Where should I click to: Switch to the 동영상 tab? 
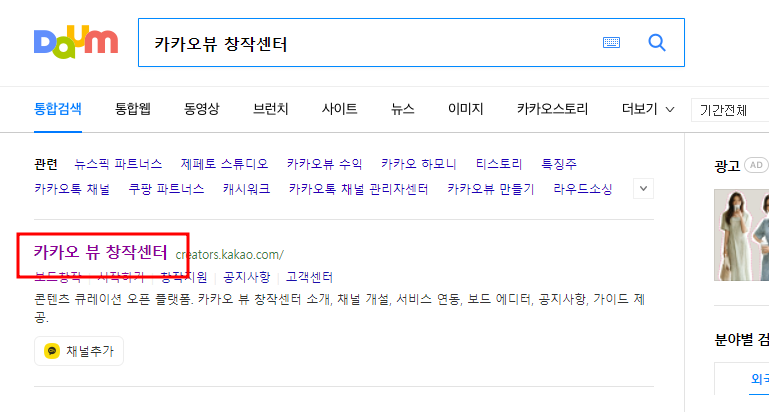(202, 109)
